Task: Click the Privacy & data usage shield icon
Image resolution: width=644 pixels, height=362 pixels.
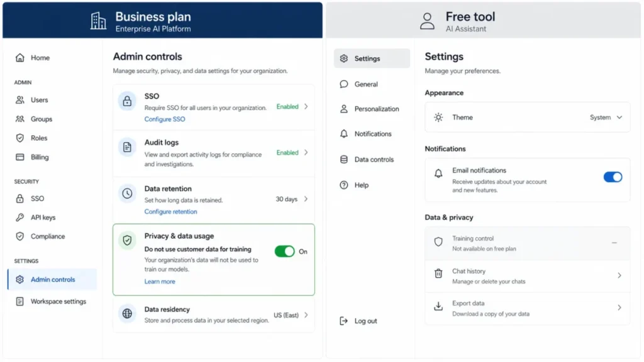Action: tap(127, 241)
